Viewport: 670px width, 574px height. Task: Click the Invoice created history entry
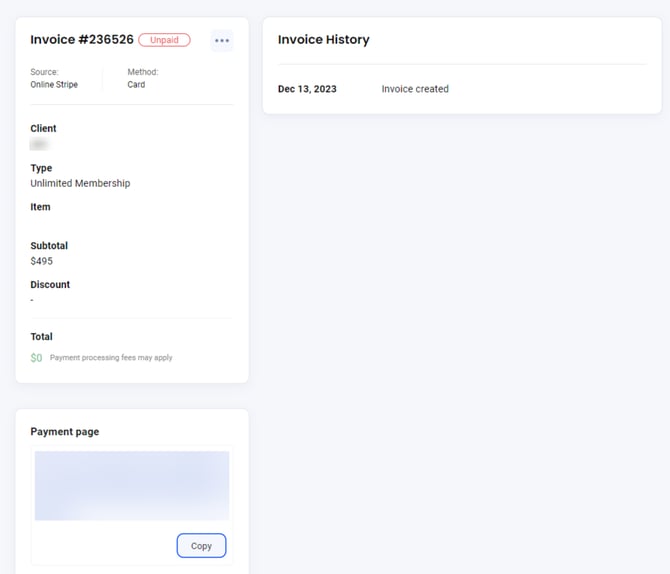[x=415, y=89]
